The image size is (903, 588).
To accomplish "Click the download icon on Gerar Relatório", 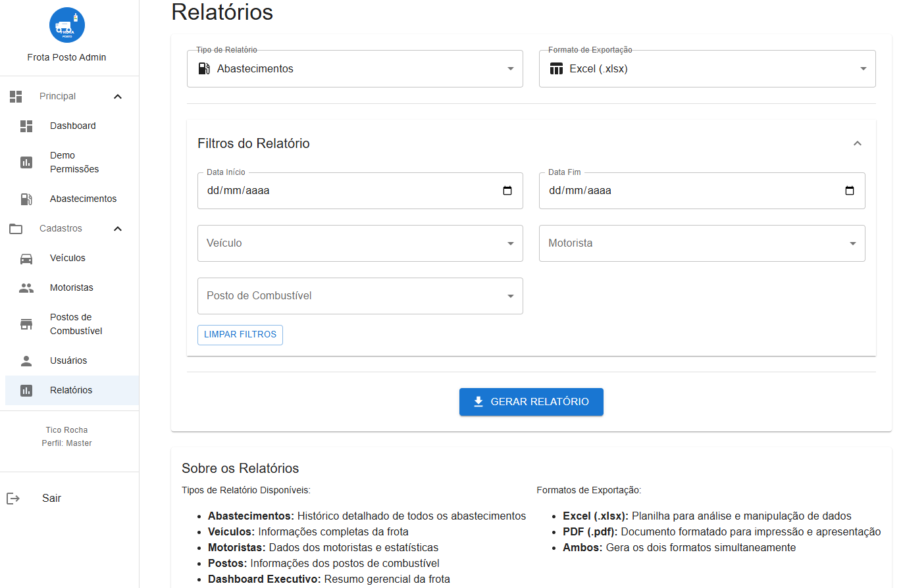I will pos(479,402).
